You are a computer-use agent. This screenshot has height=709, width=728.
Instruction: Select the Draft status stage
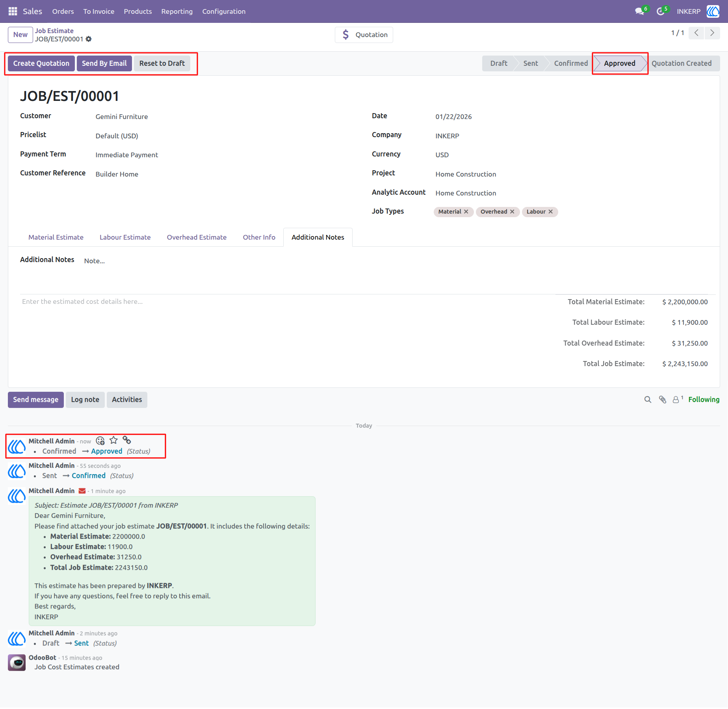[x=499, y=63]
